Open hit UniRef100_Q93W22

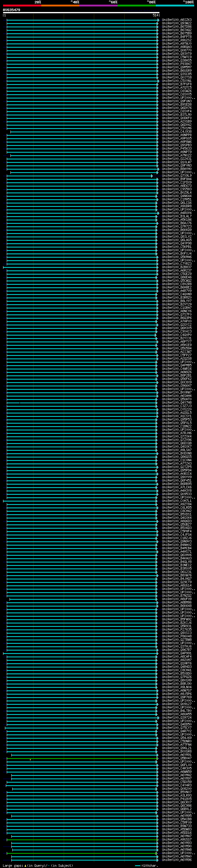[x=177, y=23]
